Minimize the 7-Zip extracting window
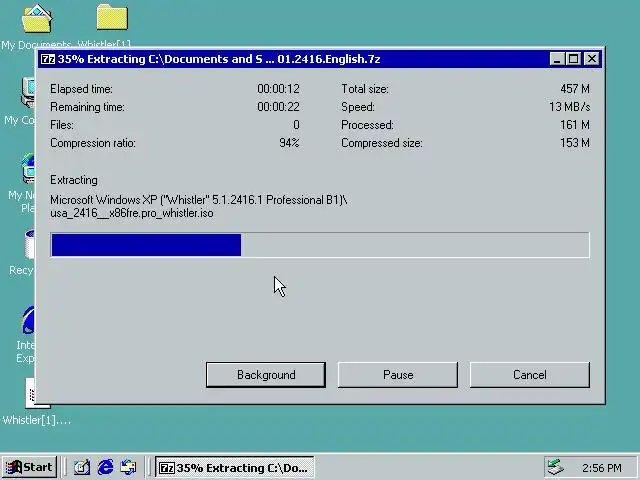 pos(557,59)
